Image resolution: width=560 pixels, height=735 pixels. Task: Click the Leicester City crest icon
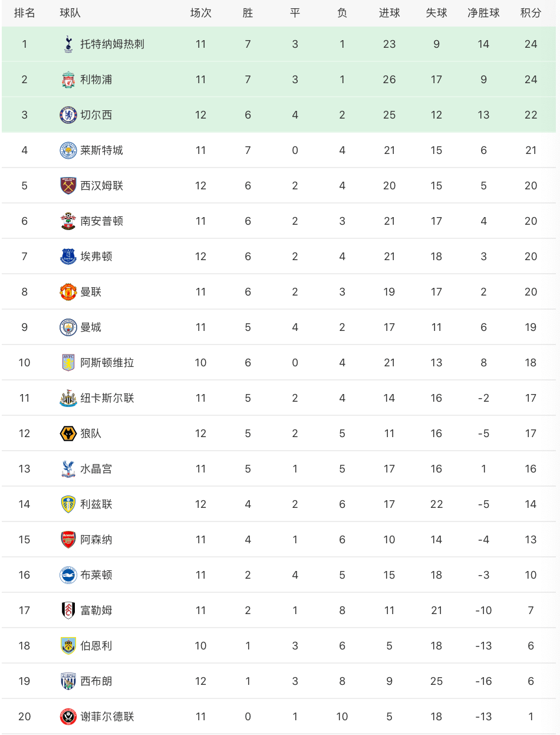click(68, 150)
